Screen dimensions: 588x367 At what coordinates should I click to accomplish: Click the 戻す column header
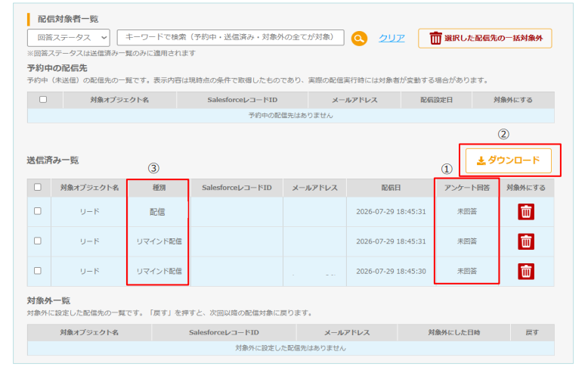tap(532, 332)
